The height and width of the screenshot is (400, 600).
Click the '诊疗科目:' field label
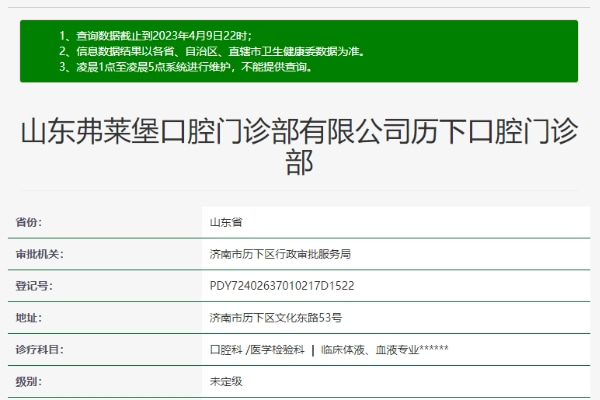point(39,349)
